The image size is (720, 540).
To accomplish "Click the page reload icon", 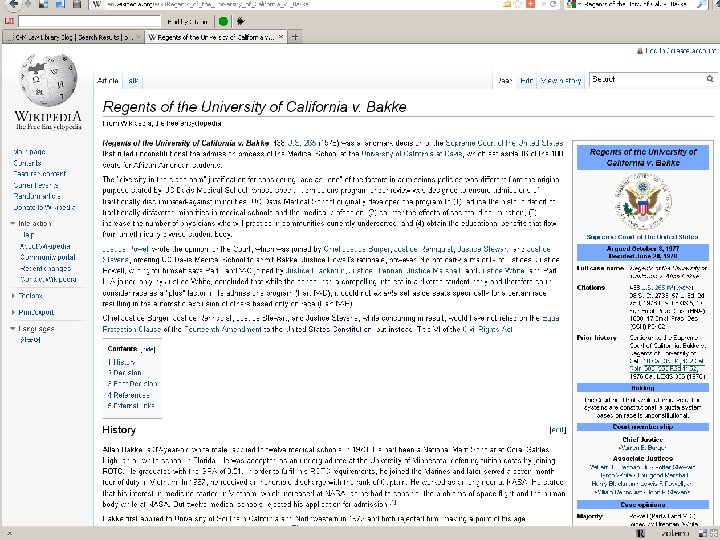I will (x=553, y=4).
